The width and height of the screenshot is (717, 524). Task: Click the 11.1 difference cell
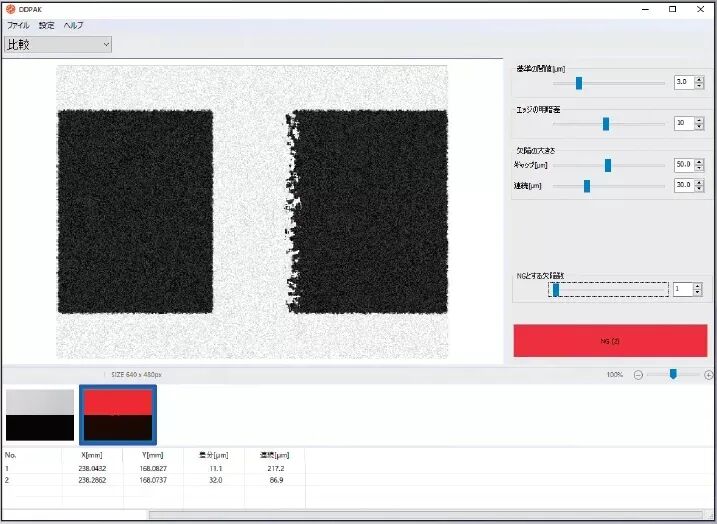(x=216, y=469)
